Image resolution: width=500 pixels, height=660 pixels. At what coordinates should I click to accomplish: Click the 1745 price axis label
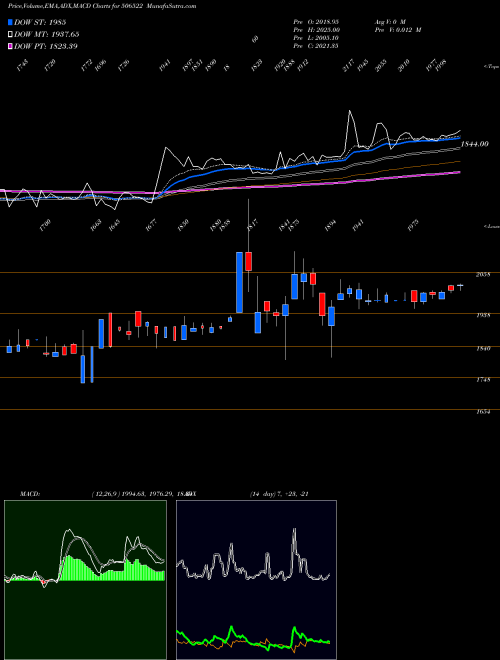click(483, 380)
